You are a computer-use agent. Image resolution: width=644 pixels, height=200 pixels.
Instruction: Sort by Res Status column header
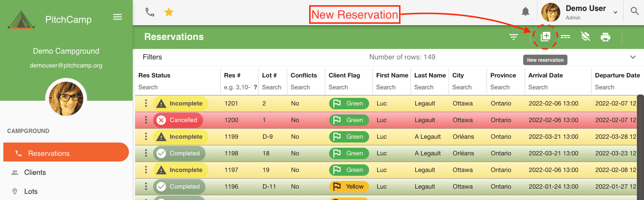[x=154, y=75]
